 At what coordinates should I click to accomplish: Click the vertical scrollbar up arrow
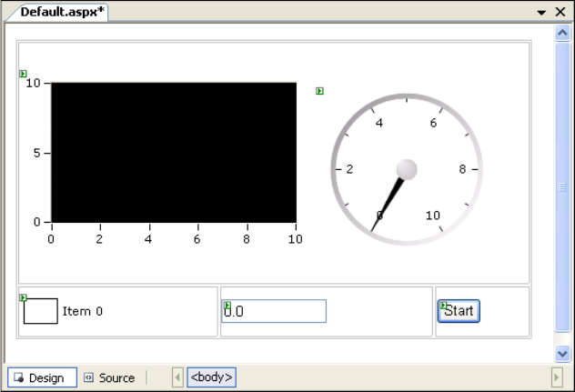click(562, 33)
